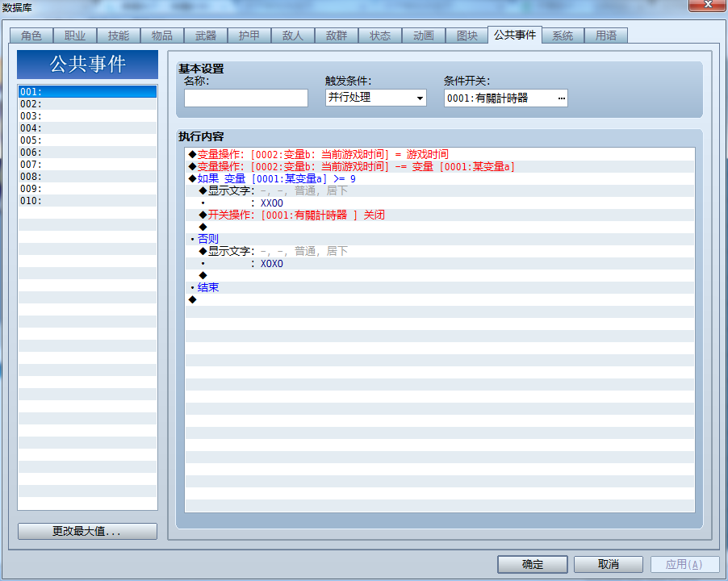Open the 触发条件 dropdown arrow
The height and width of the screenshot is (581, 728).
click(420, 98)
